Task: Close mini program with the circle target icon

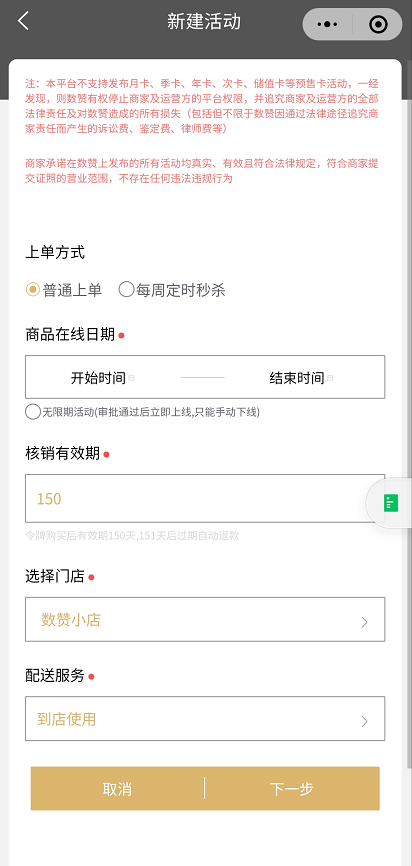Action: pyautogui.click(x=378, y=24)
